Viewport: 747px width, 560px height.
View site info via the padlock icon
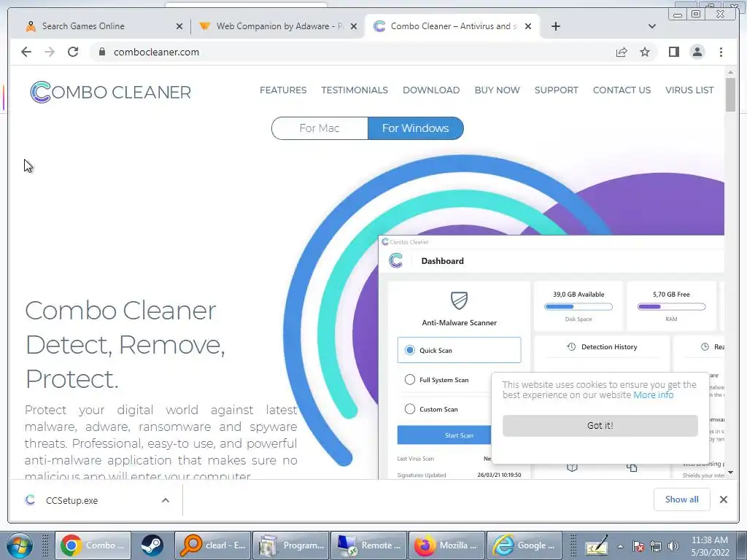pyautogui.click(x=102, y=52)
